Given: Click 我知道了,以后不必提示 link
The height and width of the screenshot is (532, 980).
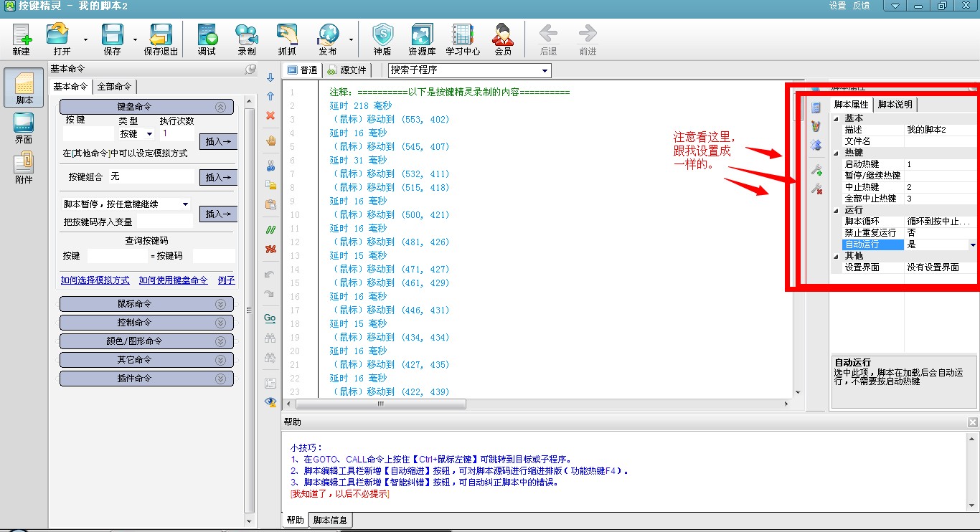Looking at the screenshot, I should 339,494.
